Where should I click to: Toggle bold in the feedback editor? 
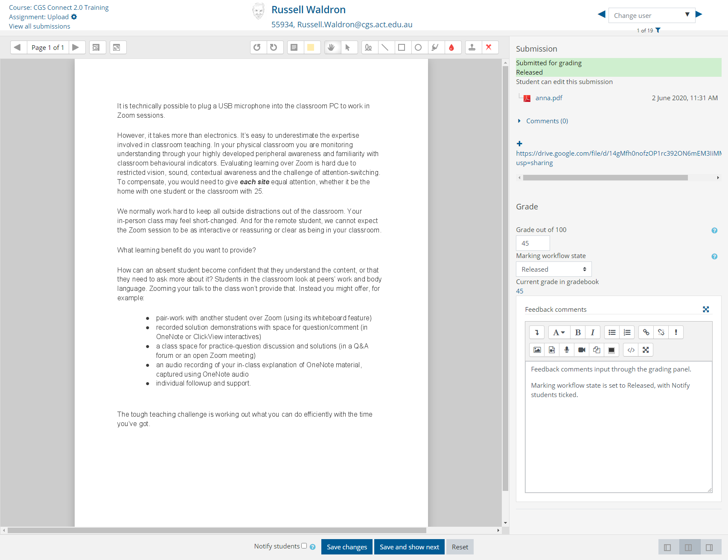pos(578,332)
